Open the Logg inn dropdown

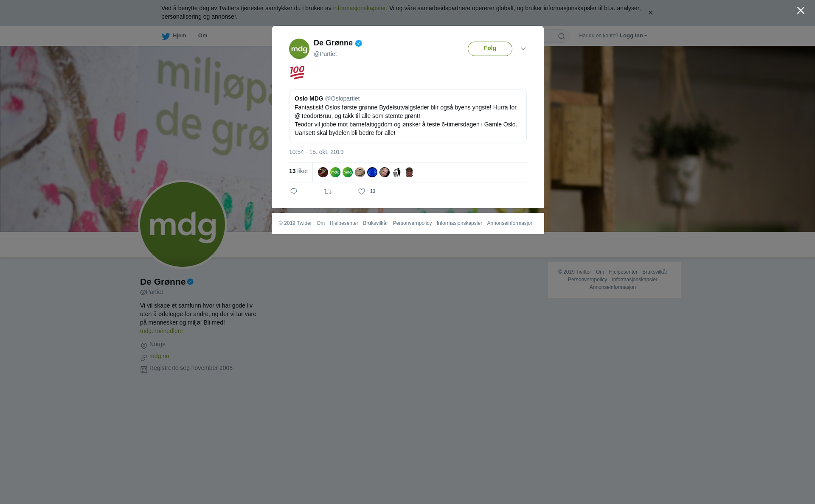(x=633, y=36)
